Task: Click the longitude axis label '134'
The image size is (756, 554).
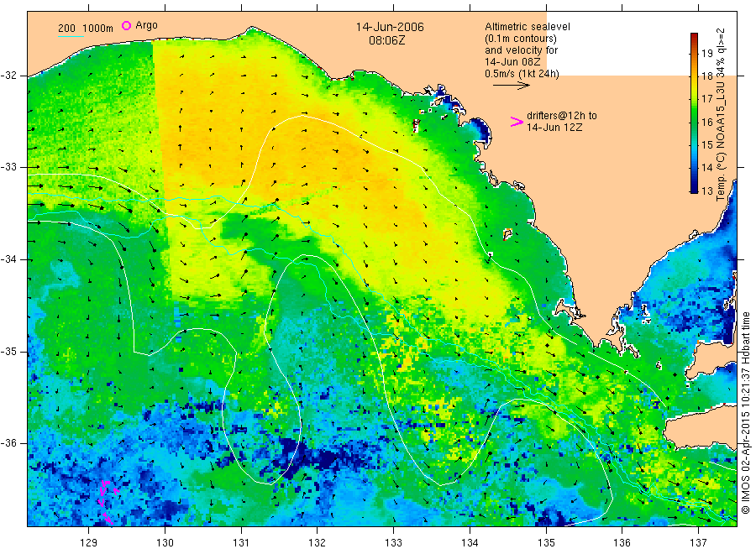Action: pyautogui.click(x=470, y=543)
